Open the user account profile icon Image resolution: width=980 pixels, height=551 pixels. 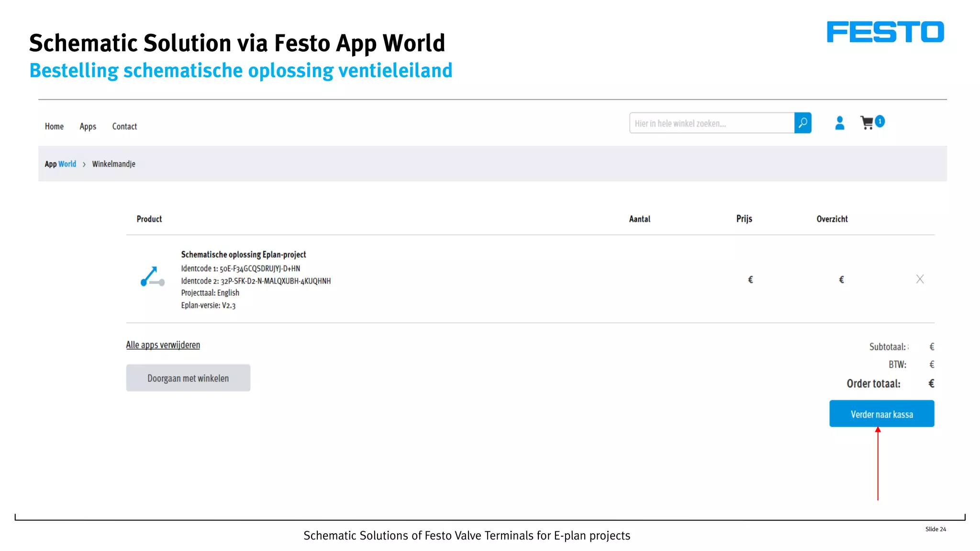click(839, 123)
